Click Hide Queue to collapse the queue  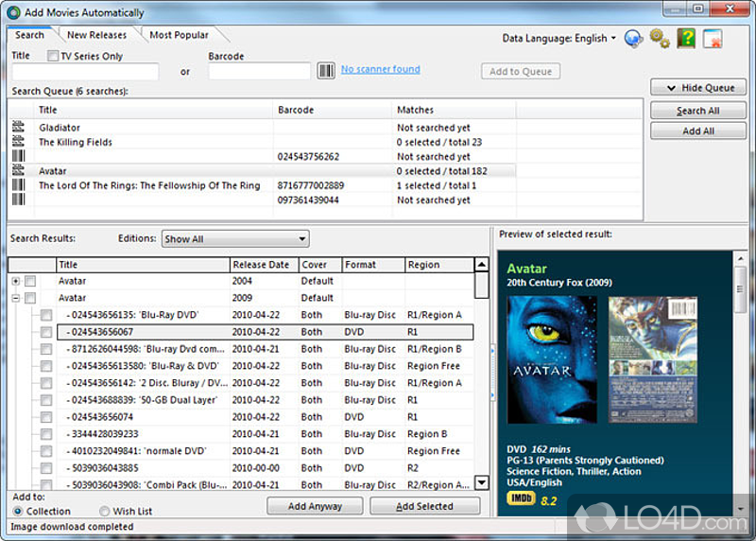point(698,88)
